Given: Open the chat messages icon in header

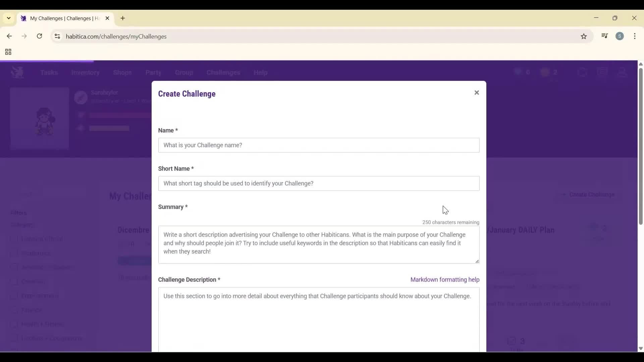Looking at the screenshot, I should [603, 72].
